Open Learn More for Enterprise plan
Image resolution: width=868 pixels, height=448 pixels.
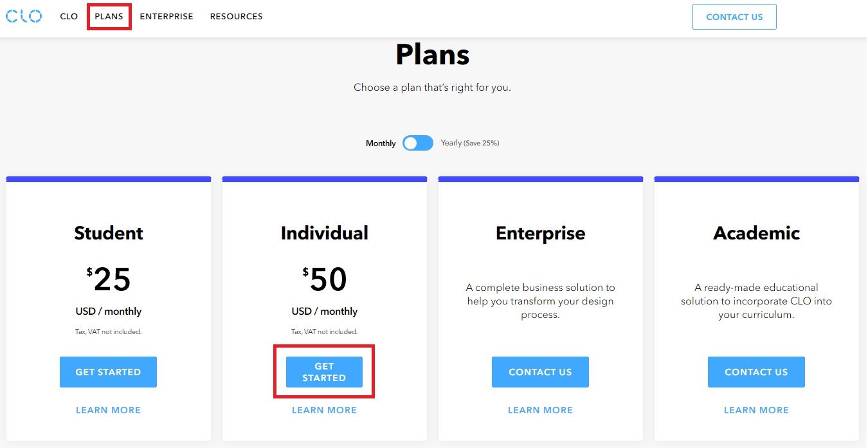(x=540, y=410)
